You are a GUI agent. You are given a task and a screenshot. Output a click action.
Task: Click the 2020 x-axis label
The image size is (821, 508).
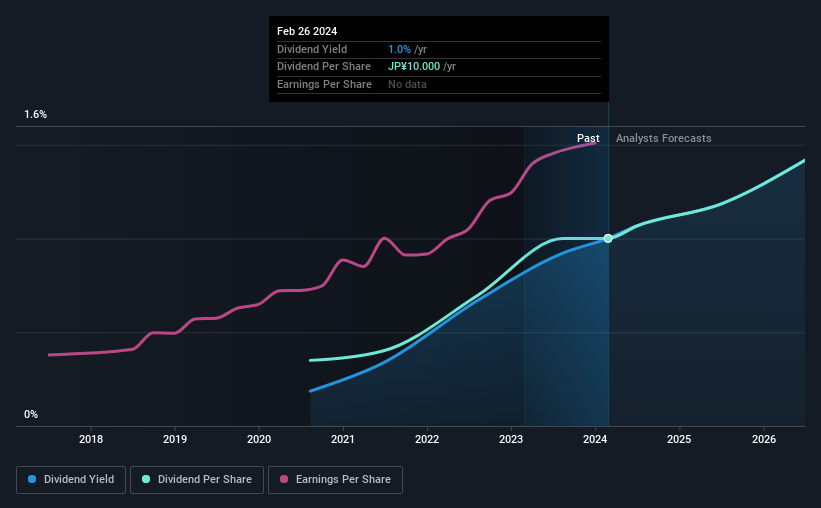[259, 439]
